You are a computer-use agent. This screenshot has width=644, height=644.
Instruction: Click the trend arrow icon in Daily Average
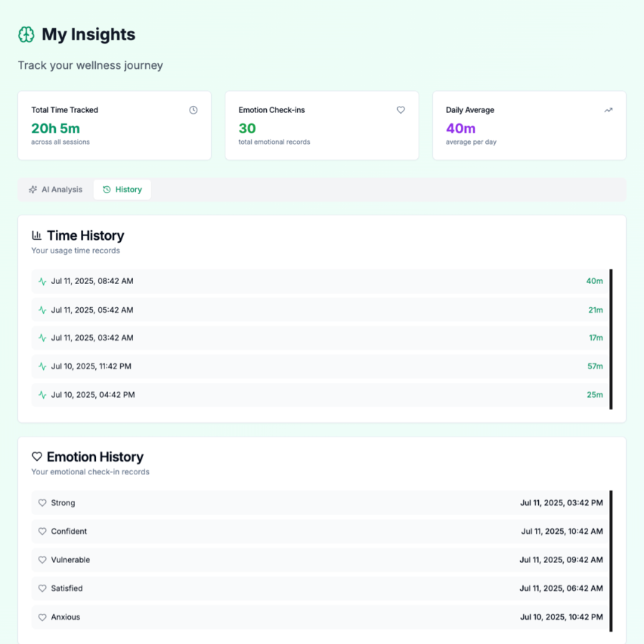608,110
